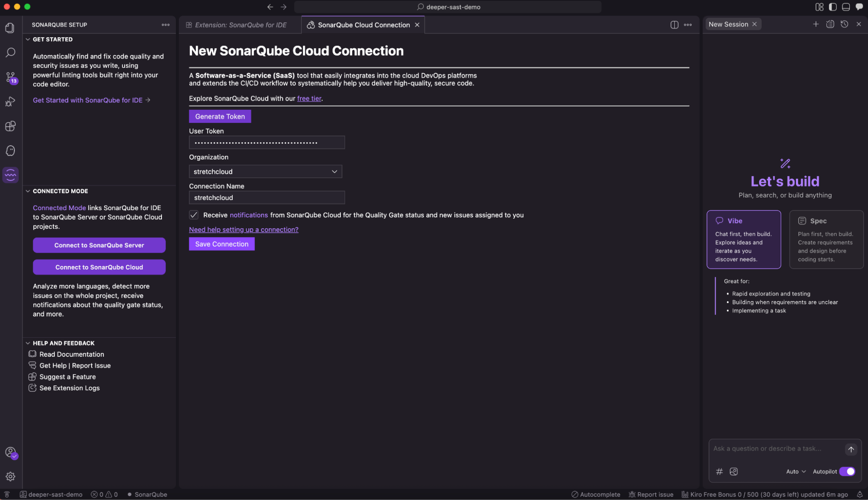
Task: Open the Auto model dropdown in chat
Action: point(795,471)
